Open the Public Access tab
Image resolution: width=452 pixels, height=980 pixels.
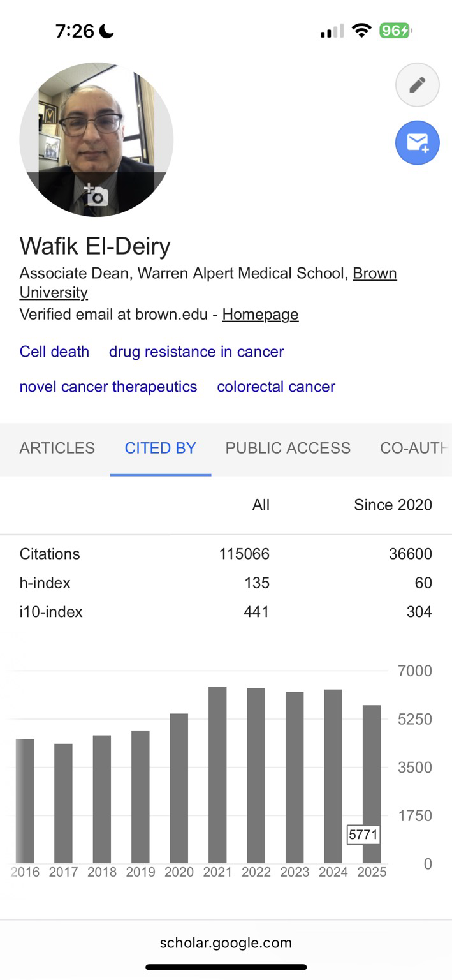[288, 448]
